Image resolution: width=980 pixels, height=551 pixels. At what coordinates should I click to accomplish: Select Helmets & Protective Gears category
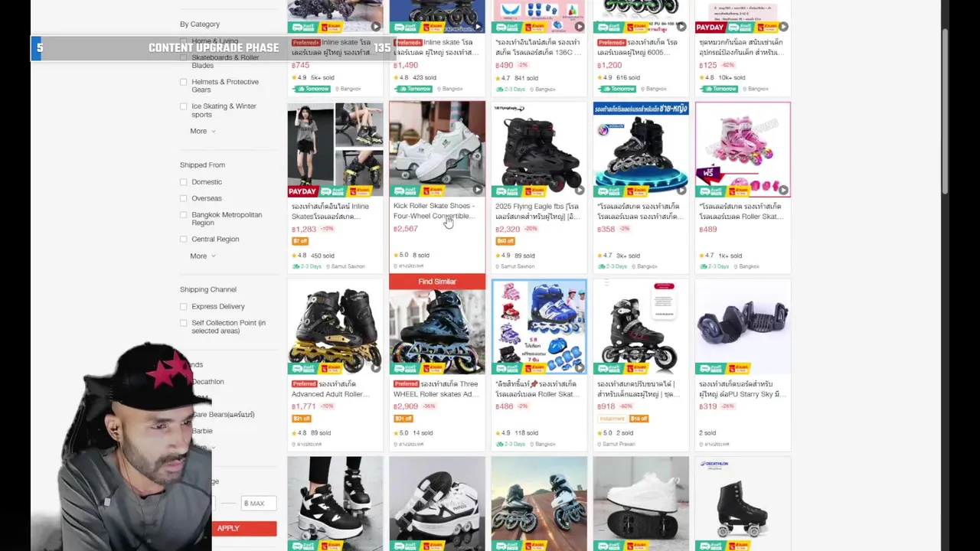click(225, 86)
